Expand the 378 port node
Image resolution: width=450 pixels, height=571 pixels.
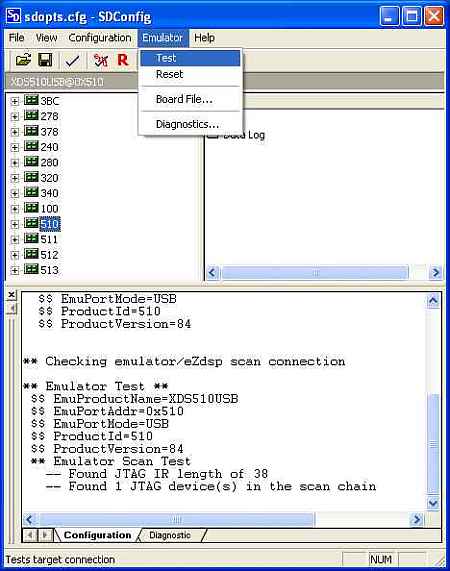tap(15, 132)
